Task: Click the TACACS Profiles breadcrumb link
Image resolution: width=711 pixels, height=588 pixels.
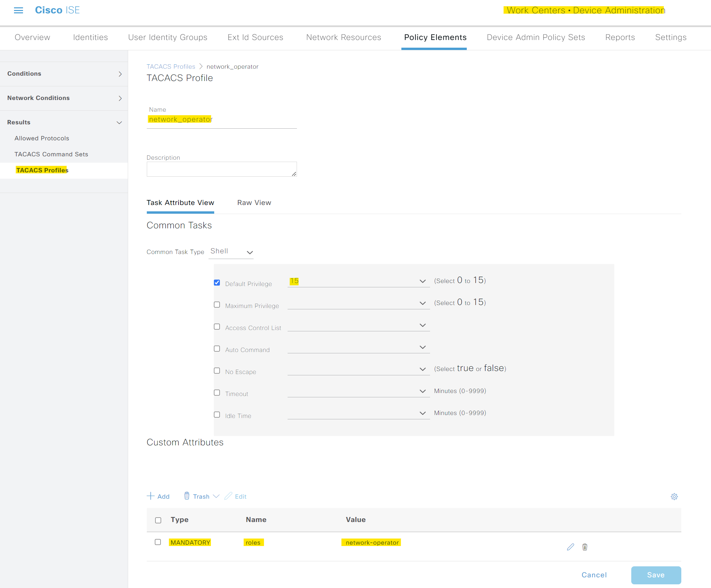Action: 170,66
